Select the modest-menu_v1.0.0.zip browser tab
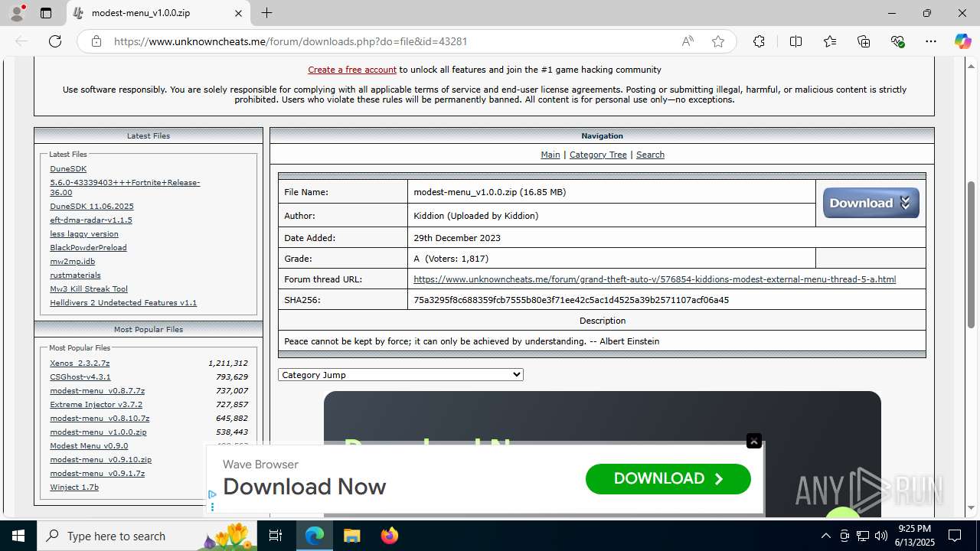 [158, 13]
